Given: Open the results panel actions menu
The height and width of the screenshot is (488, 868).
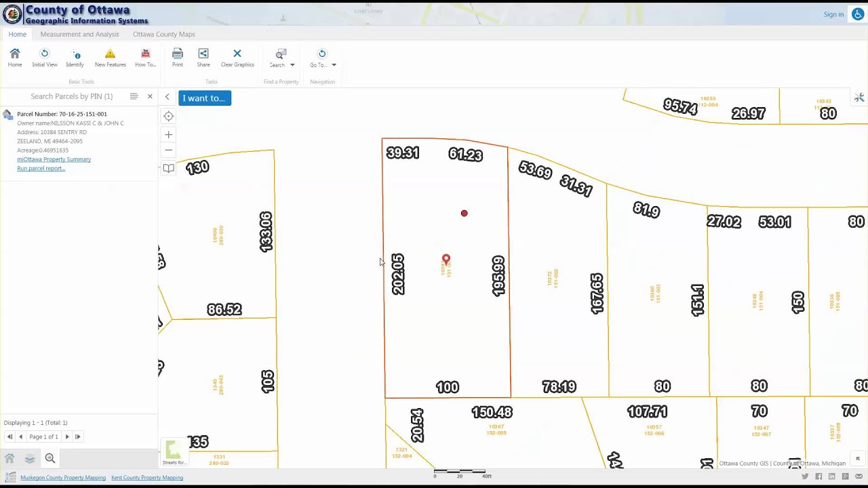Looking at the screenshot, I should coord(134,96).
